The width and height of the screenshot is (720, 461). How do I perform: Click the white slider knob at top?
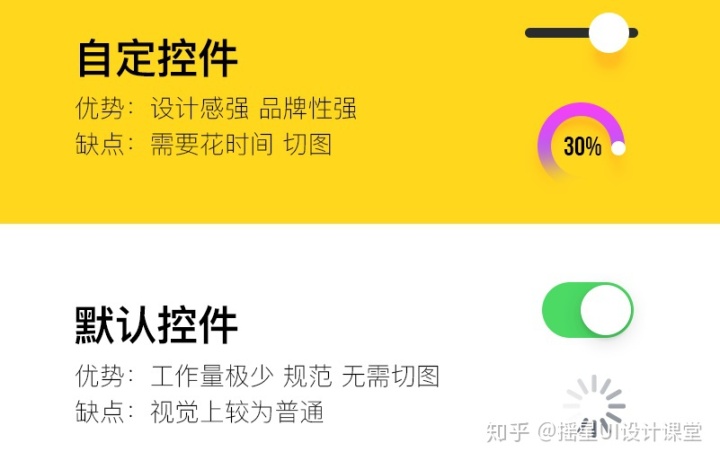pyautogui.click(x=608, y=33)
